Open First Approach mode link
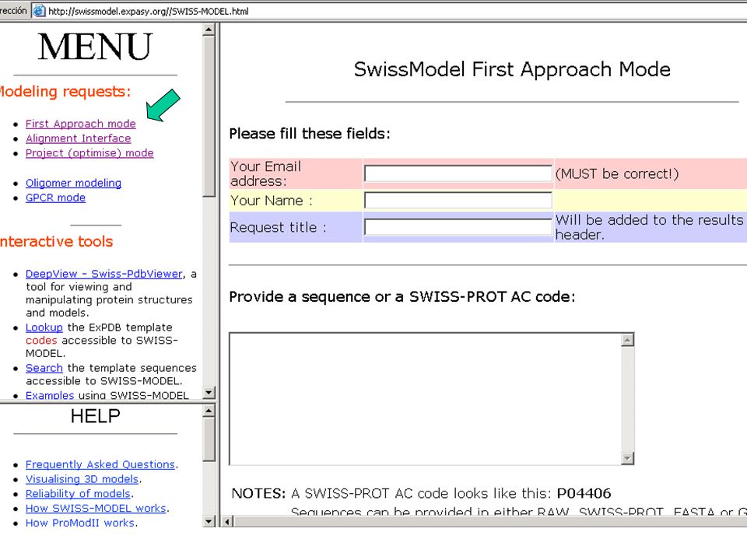The image size is (747, 560). pyautogui.click(x=80, y=124)
